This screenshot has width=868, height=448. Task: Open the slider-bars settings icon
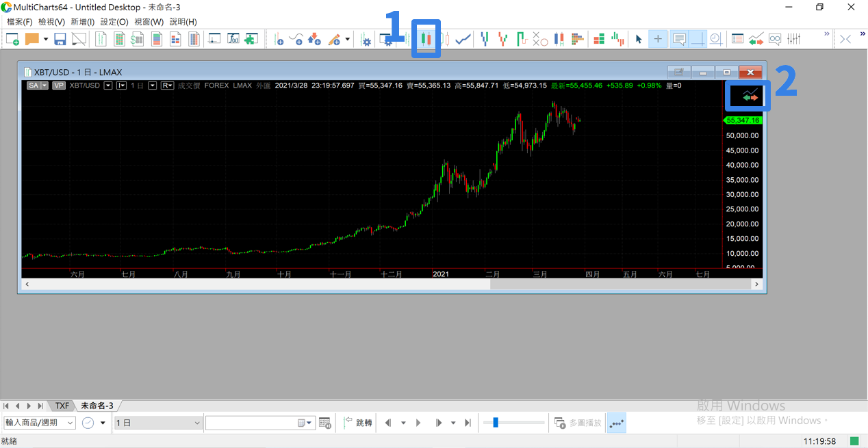coord(794,39)
